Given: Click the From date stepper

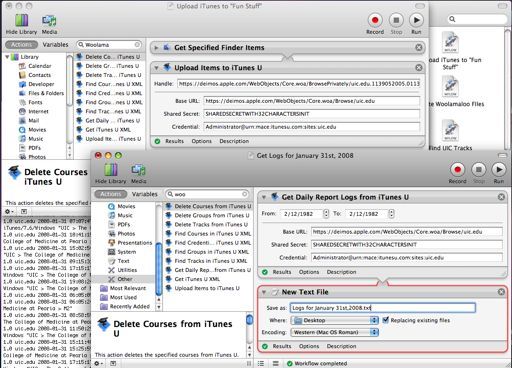Looking at the screenshot, I should click(x=326, y=214).
